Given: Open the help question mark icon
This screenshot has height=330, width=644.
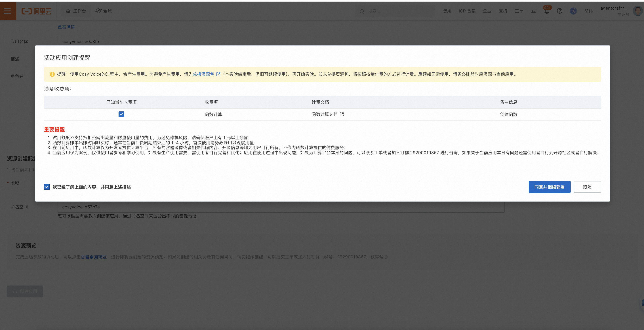Looking at the screenshot, I should pos(559,11).
